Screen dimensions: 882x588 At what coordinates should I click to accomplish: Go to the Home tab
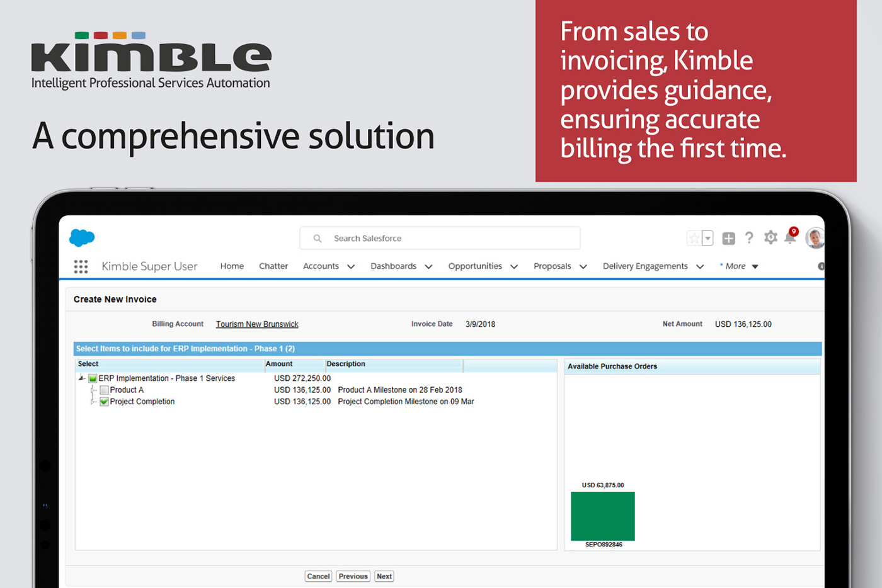(232, 266)
